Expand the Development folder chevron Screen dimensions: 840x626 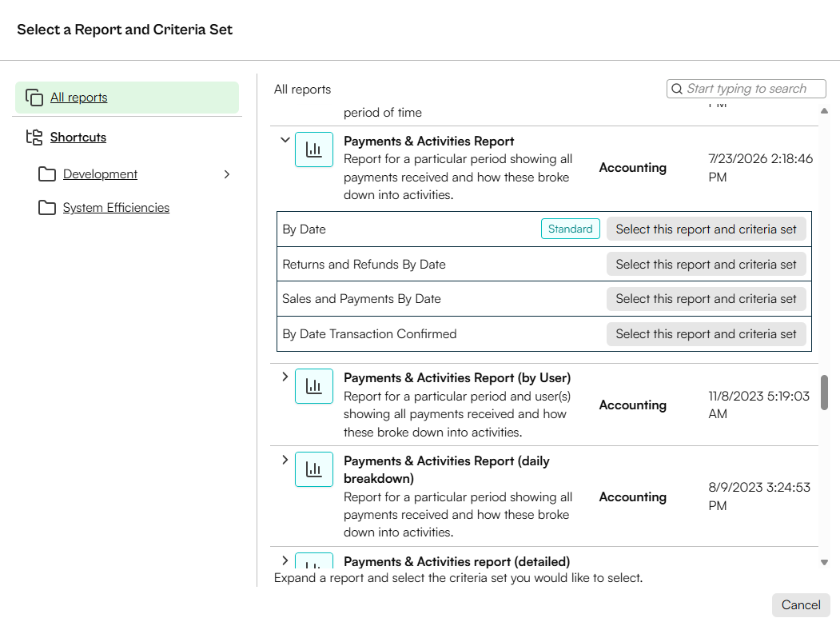click(x=227, y=174)
